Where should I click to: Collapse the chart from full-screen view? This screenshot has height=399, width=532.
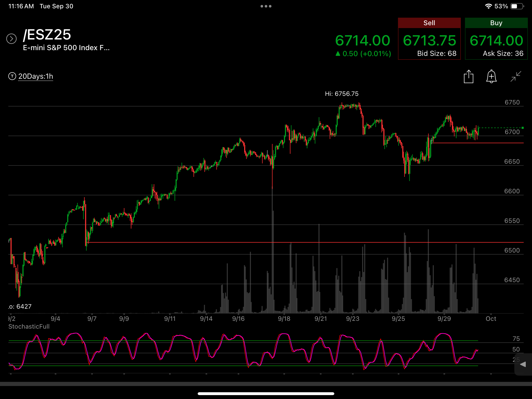tap(516, 77)
